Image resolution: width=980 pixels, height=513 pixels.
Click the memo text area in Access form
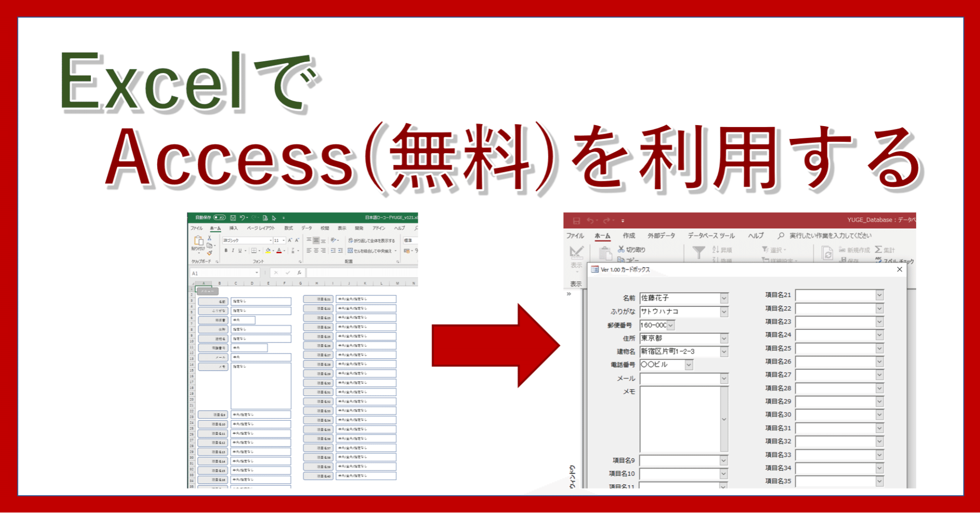(x=680, y=419)
